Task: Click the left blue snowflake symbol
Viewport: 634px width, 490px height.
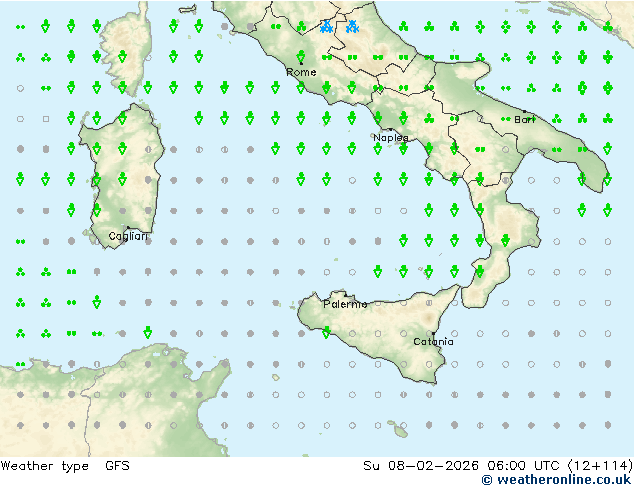Action: click(x=326, y=27)
